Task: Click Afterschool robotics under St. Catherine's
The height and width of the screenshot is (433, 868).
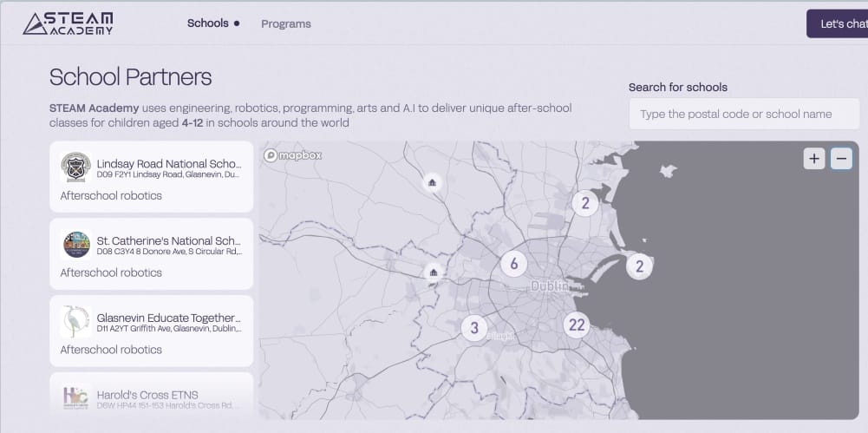Action: click(x=111, y=272)
